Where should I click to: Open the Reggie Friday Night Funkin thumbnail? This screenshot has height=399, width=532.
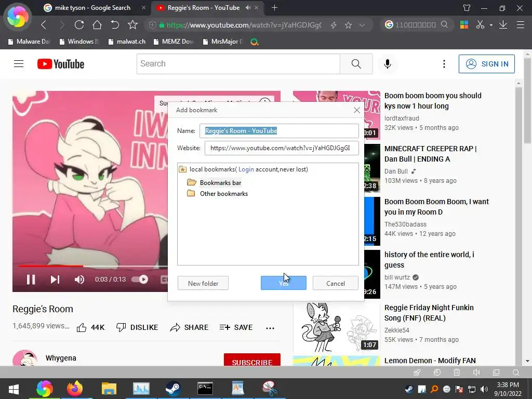(337, 327)
